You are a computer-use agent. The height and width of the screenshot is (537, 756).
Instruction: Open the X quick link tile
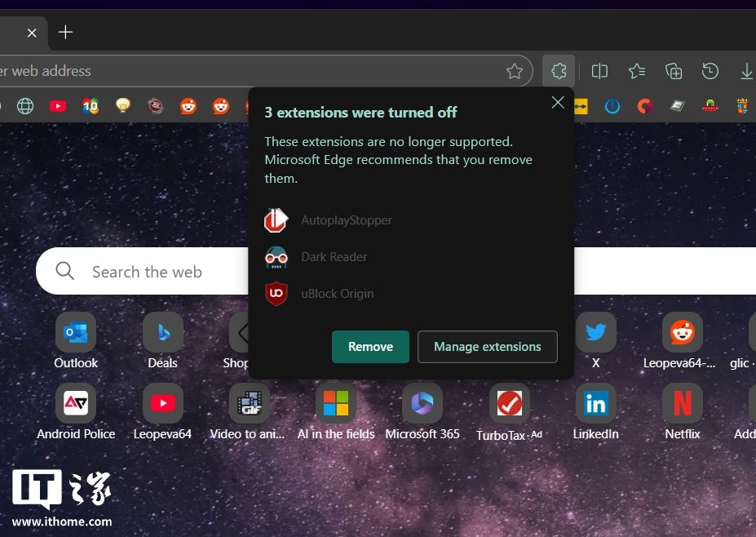click(x=596, y=341)
